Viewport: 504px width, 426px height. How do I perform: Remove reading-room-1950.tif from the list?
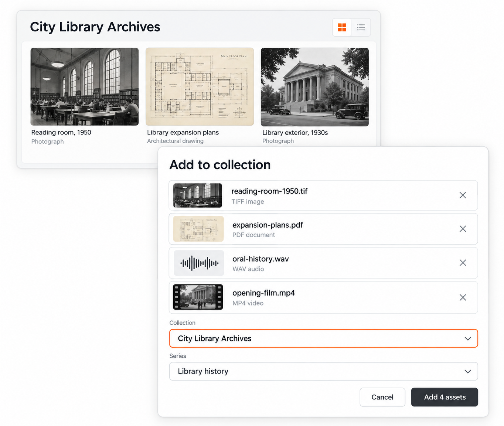tap(463, 195)
